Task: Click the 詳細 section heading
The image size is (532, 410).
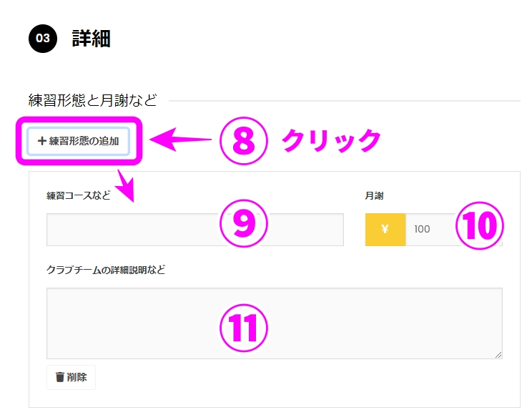Action: [92, 39]
